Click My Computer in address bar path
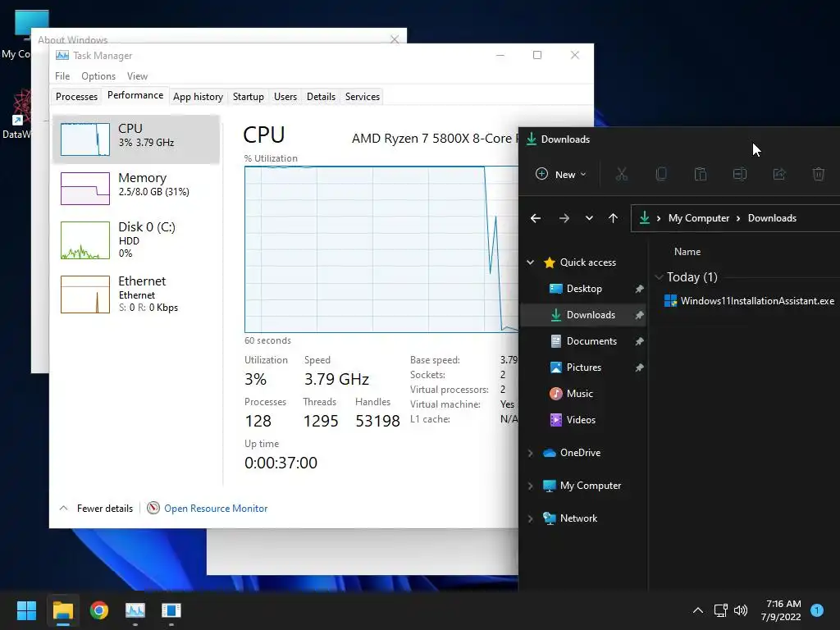Viewport: 840px width, 630px height. (x=699, y=218)
